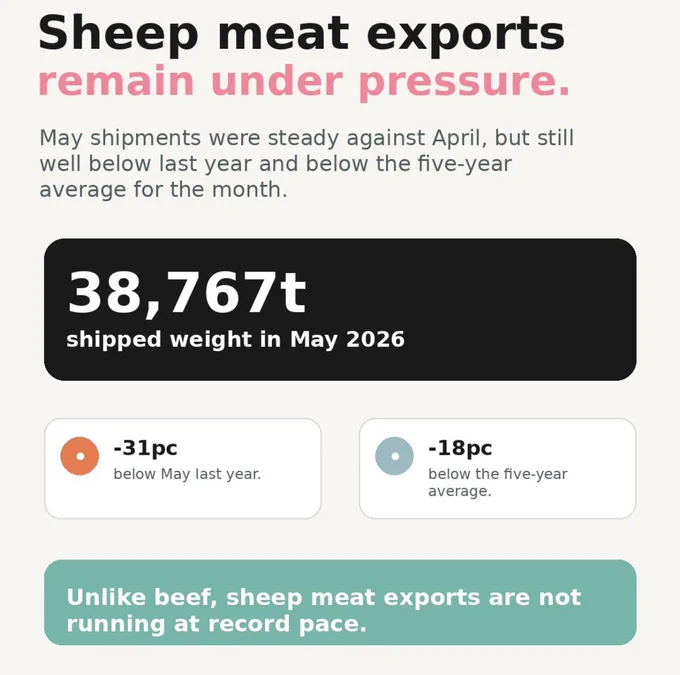This screenshot has height=675, width=680.
Task: Click the black shipped-weight stat card
Action: [340, 309]
